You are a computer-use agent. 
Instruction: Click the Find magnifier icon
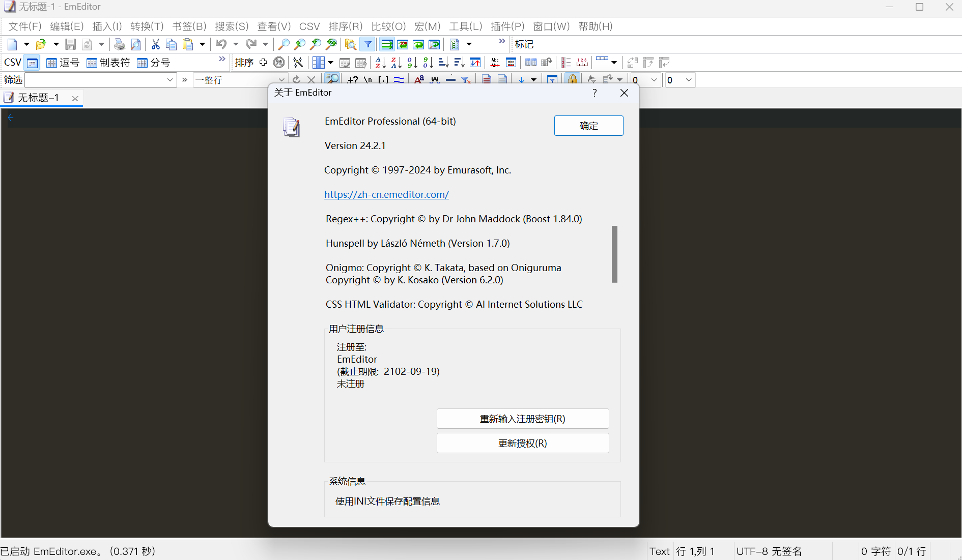click(284, 45)
